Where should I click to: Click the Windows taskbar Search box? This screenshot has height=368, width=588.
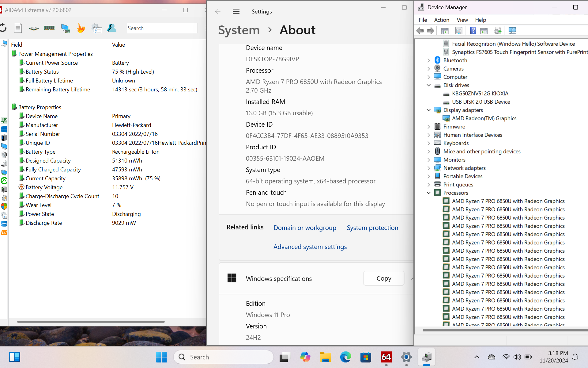[x=224, y=357]
